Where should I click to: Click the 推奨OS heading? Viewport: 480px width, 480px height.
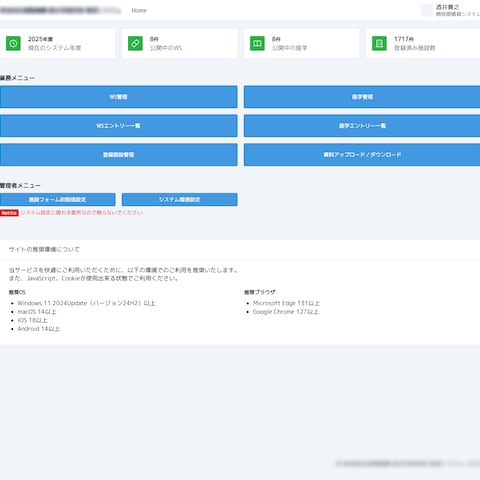17,292
